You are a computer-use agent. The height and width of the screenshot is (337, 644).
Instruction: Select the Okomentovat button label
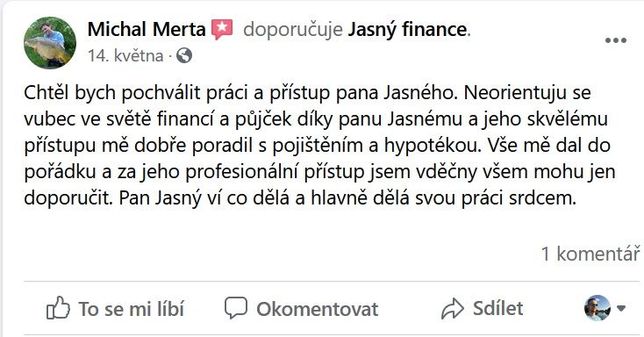[317, 310]
